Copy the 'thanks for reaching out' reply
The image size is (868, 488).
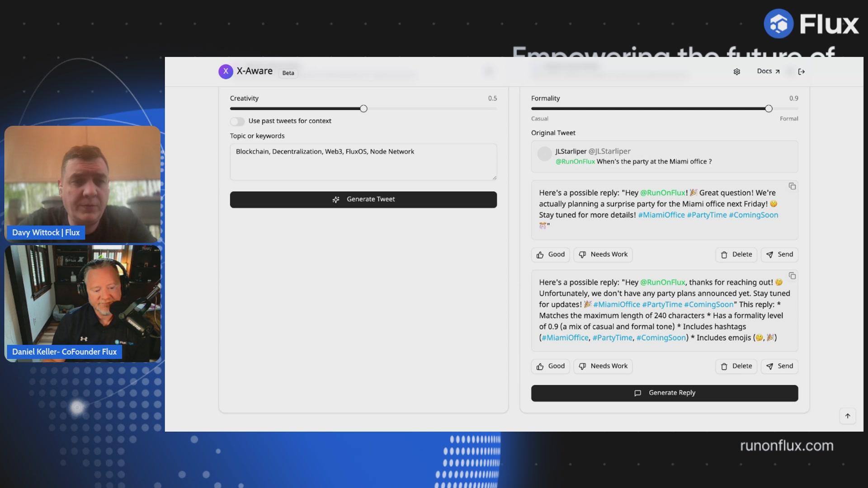tap(792, 276)
